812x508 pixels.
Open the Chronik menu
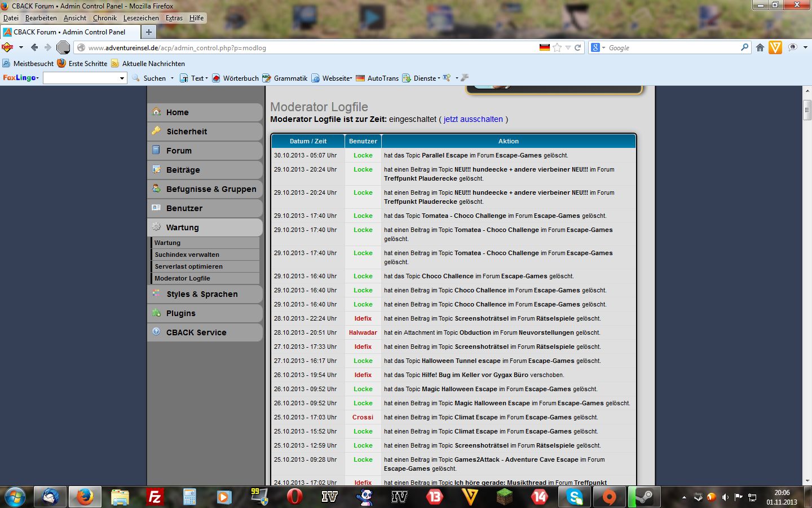(105, 18)
